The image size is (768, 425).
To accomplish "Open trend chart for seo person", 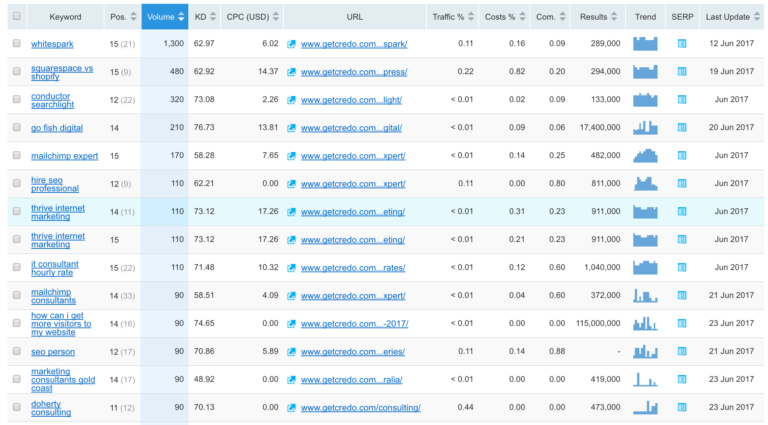I will pos(645,351).
